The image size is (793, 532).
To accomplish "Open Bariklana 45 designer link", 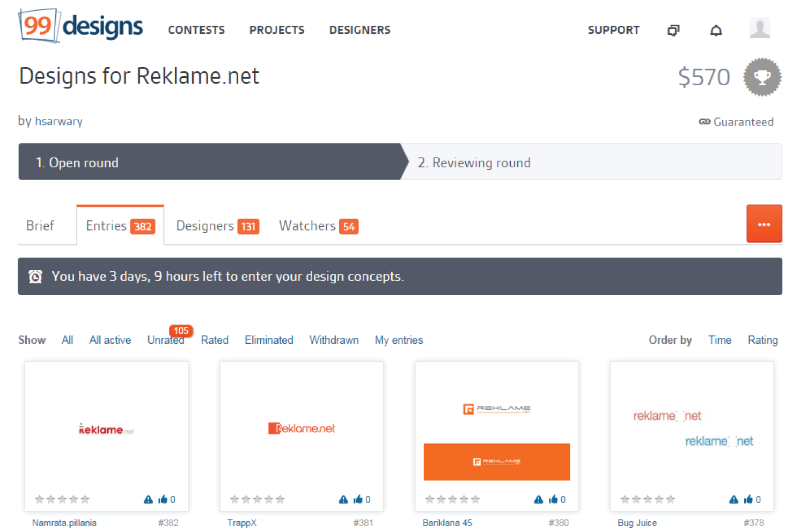I will tap(447, 523).
